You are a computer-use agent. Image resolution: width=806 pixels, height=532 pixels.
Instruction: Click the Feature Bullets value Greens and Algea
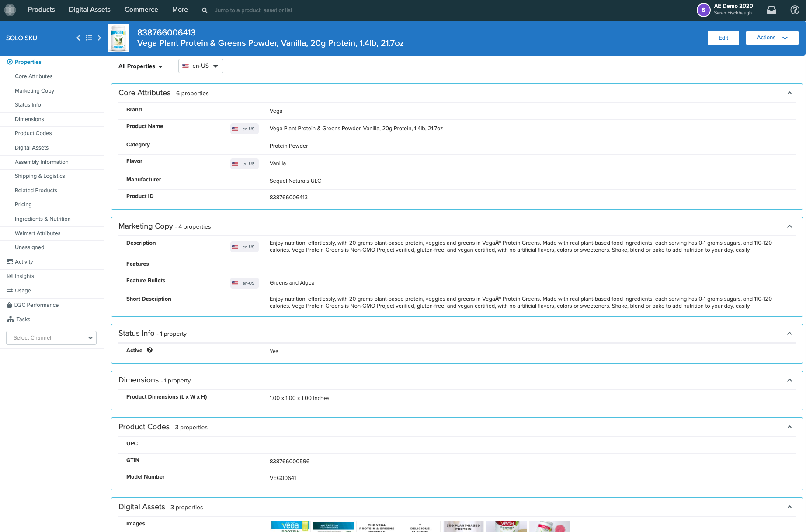coord(292,283)
